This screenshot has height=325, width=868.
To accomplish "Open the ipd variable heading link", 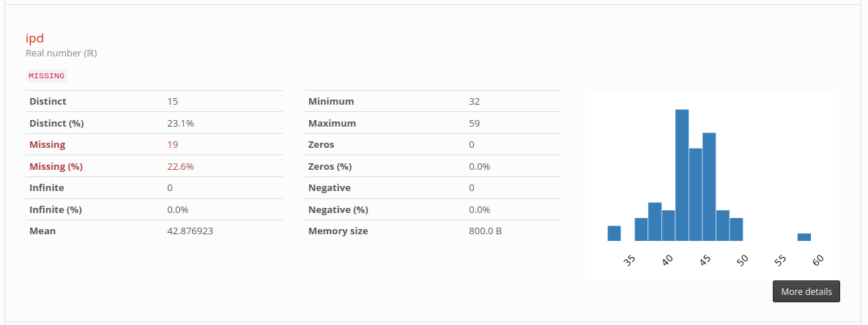I will [x=35, y=38].
